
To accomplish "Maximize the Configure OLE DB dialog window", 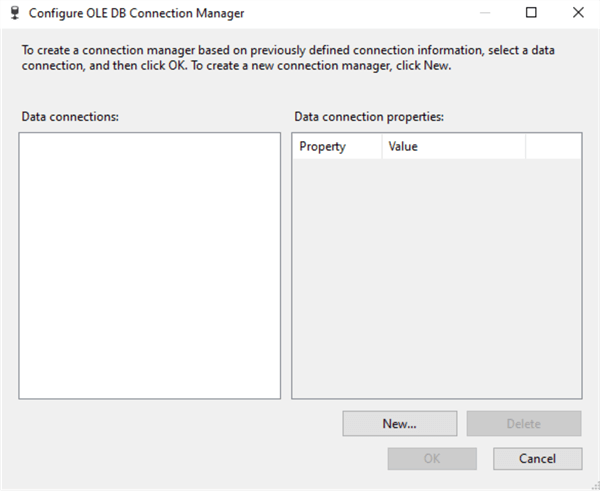I will click(531, 13).
